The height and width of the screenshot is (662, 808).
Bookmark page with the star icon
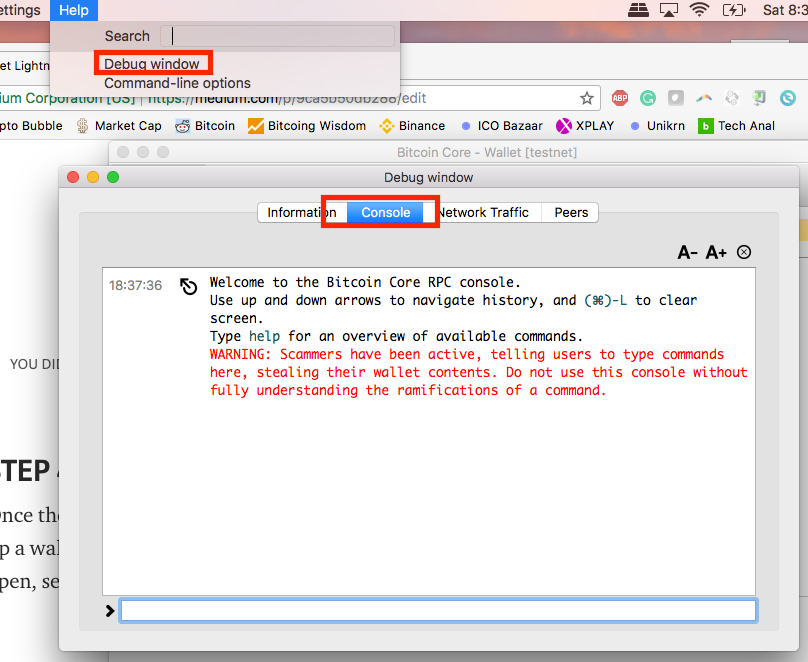point(587,98)
